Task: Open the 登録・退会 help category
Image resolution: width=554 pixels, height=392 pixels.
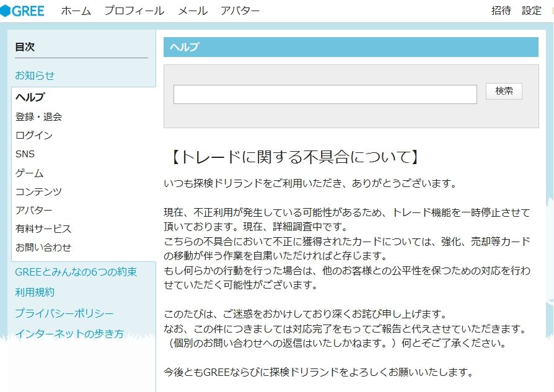Action: [38, 116]
